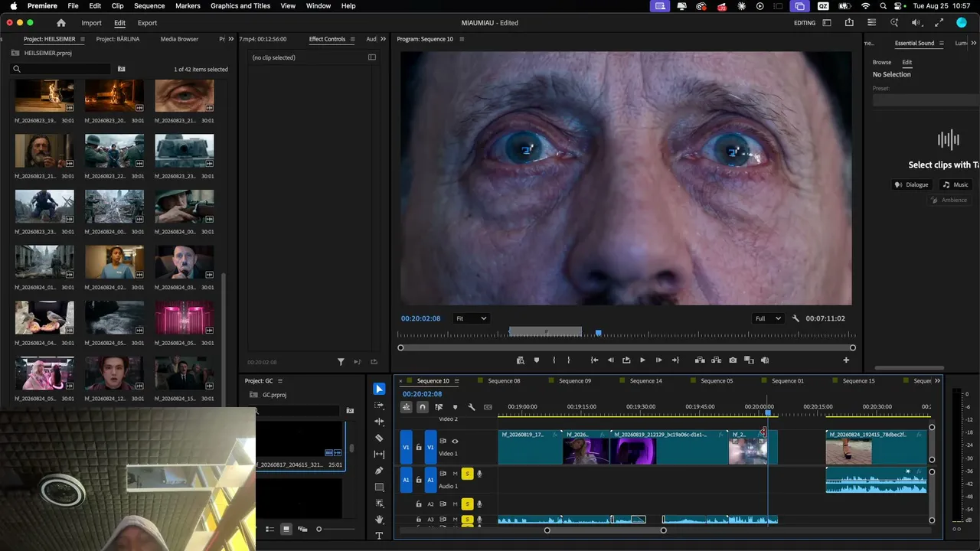Switch to the Import workspace
Viewport: 980px width, 551px height.
coord(91,23)
